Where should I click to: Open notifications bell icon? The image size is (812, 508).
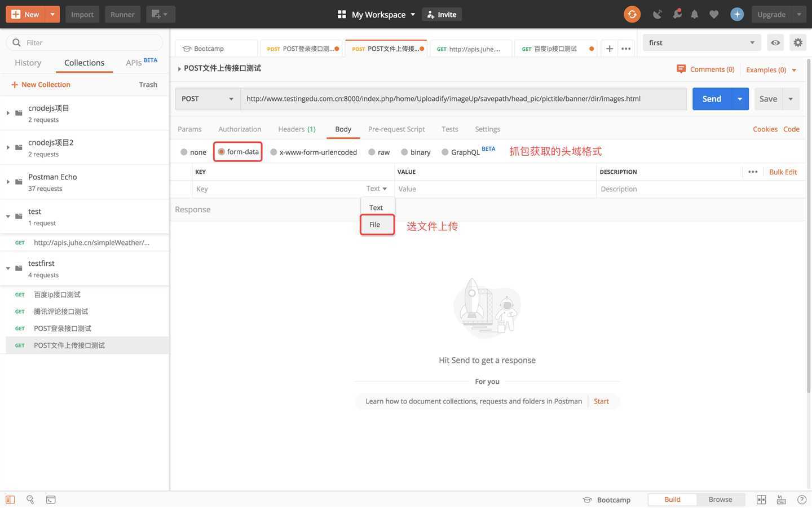tap(695, 14)
